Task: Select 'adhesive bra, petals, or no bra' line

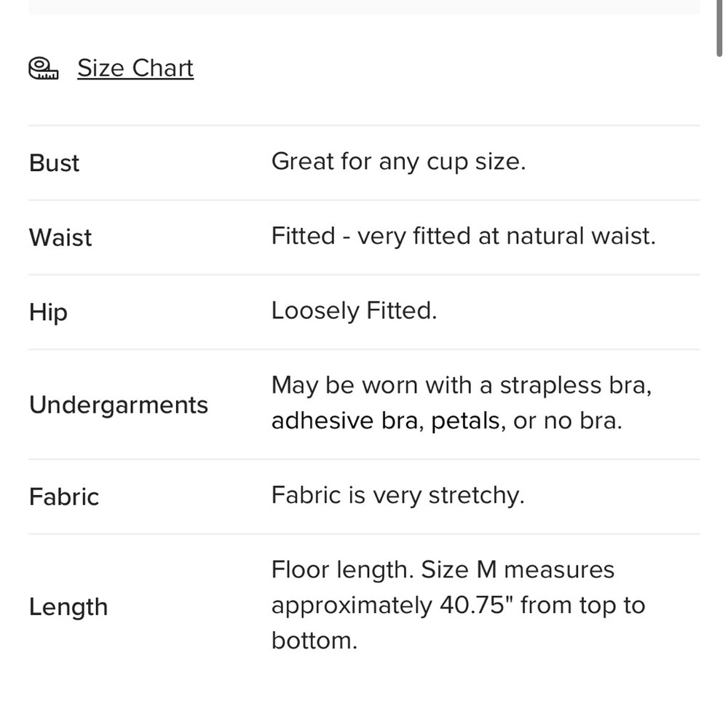Action: [447, 421]
